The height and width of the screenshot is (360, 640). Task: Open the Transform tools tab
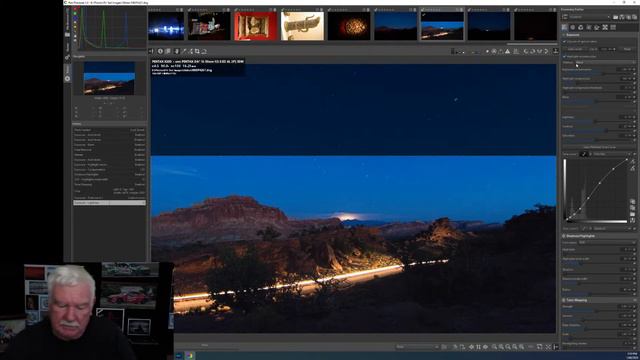pos(597,27)
